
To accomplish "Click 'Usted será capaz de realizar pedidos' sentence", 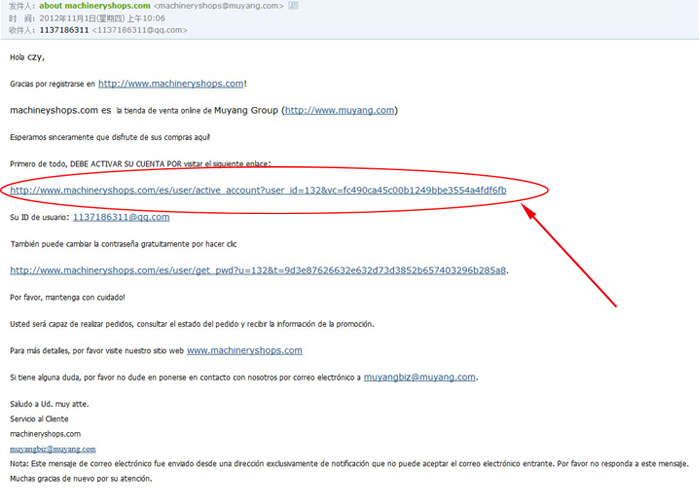I will (192, 324).
